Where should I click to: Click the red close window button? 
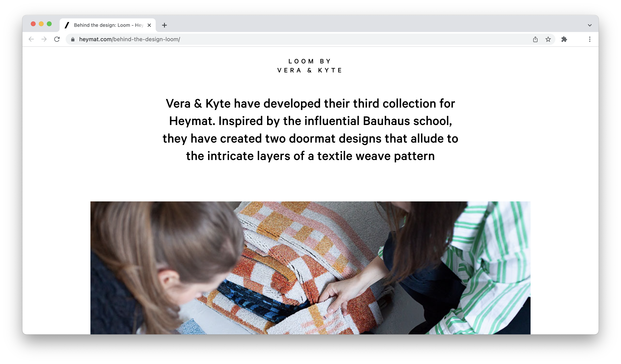(x=33, y=24)
